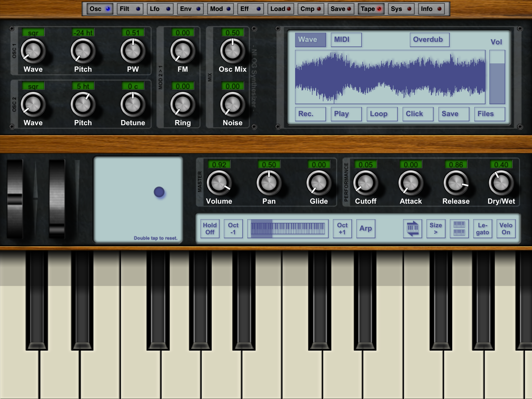This screenshot has width=532, height=399.
Task: Toggle Loop playback in the tape recorder
Action: [x=382, y=114]
